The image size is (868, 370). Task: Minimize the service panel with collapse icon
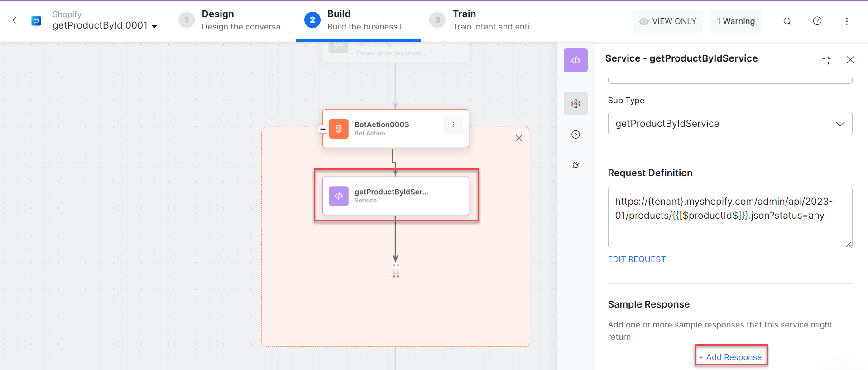826,60
